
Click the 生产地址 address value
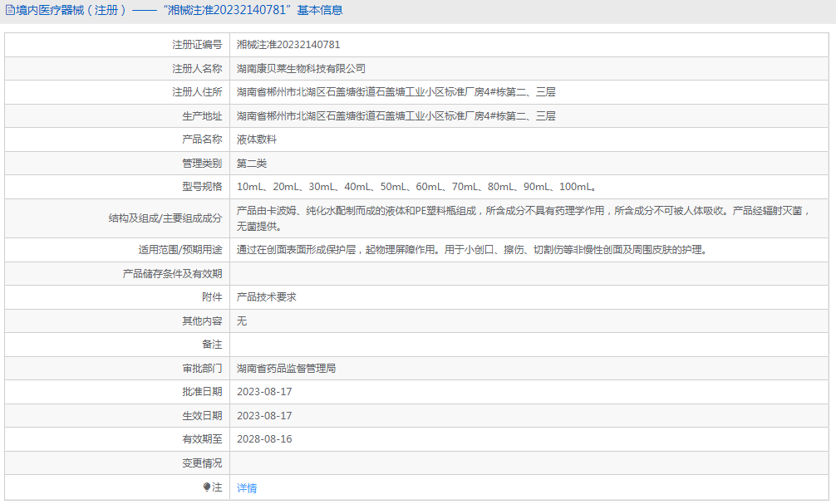(x=396, y=116)
